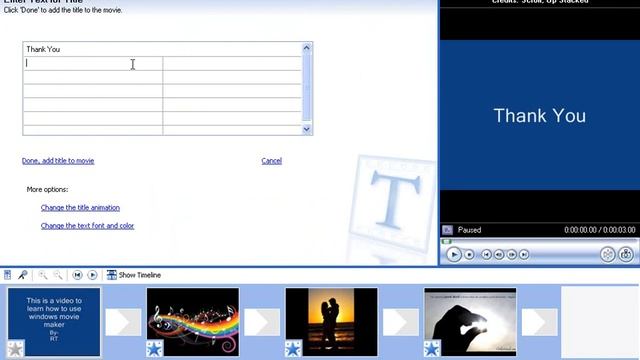Click the Take Picture camera button
This screenshot has width=640, height=360.
coord(626,254)
